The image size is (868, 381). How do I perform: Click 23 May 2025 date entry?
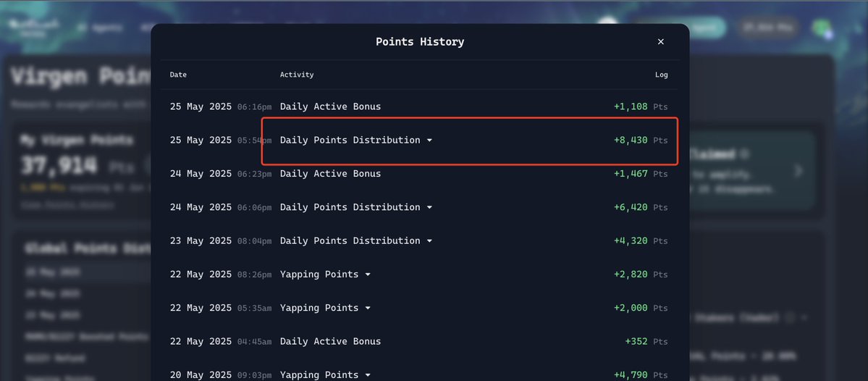point(201,240)
